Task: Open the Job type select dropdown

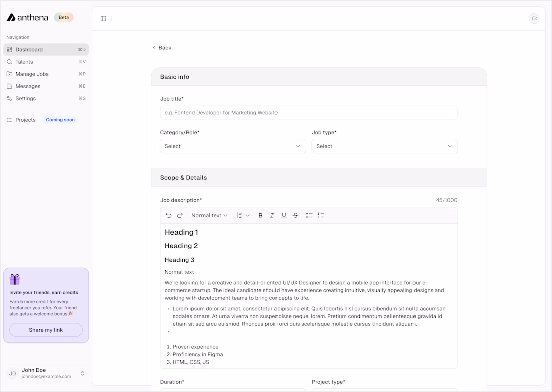Action: tap(384, 146)
